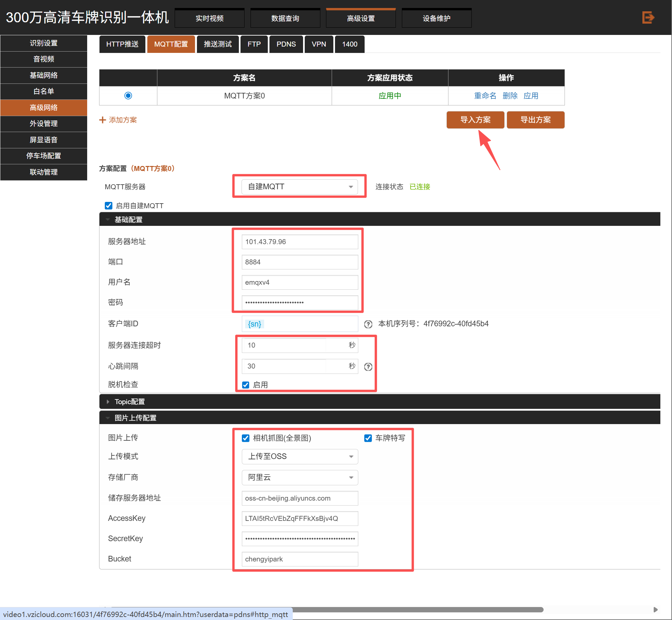This screenshot has height=620, width=672.
Task: Collapse the 基础配置 section triangle
Action: [108, 220]
